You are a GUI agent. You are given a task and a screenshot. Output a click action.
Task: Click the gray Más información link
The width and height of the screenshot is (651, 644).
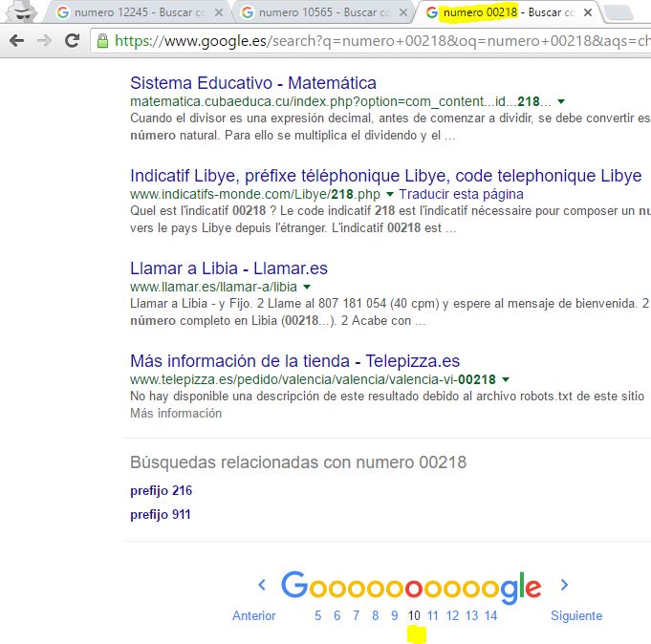pos(176,414)
